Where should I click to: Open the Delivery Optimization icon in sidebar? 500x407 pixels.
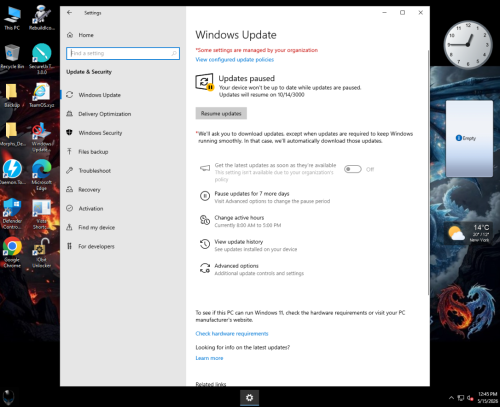pos(69,114)
